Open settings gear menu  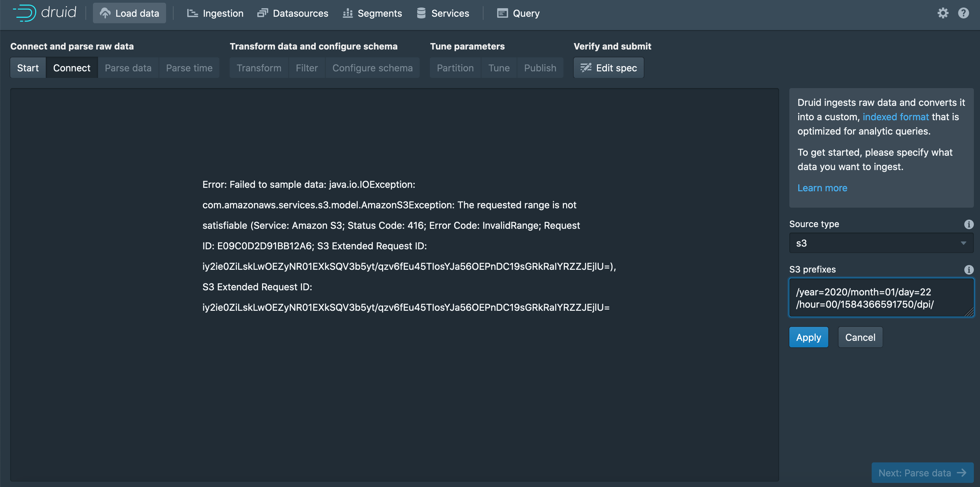tap(942, 13)
